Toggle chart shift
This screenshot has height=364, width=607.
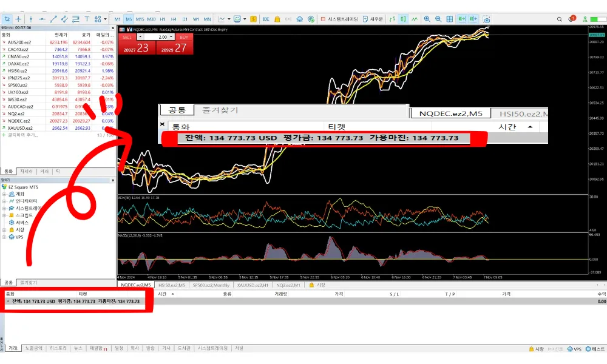point(473,19)
